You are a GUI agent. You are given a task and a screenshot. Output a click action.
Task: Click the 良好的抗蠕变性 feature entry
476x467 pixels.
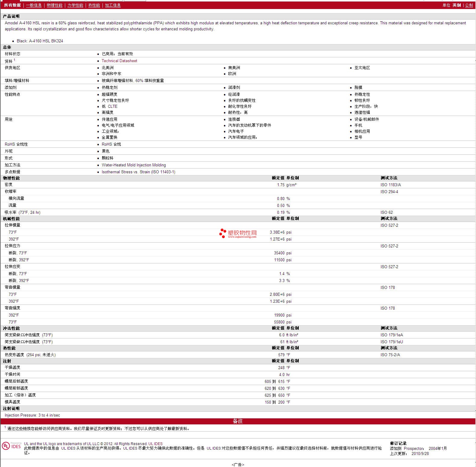point(242,100)
